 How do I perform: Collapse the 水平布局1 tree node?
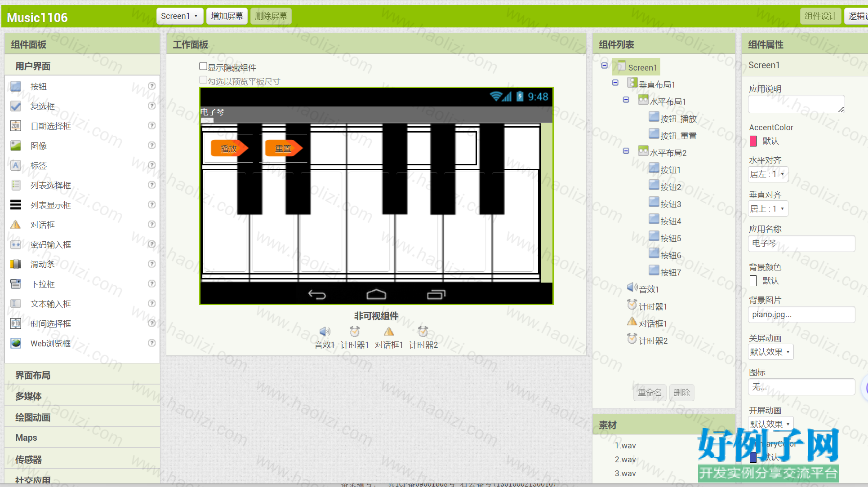pos(626,100)
